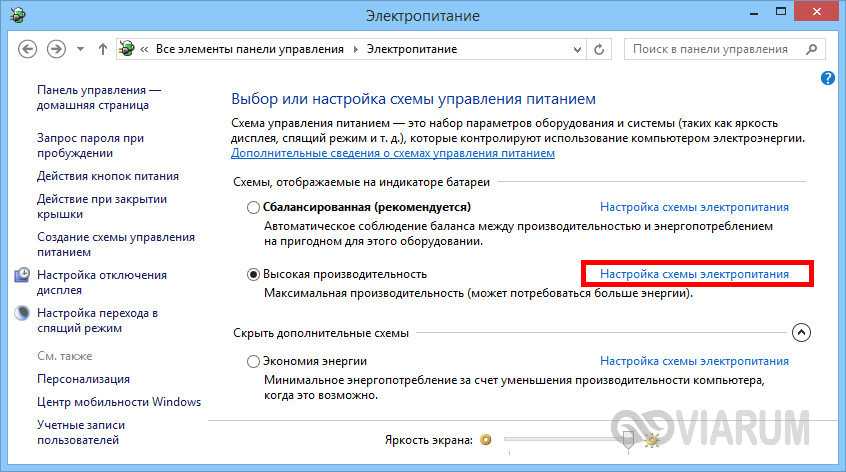The height and width of the screenshot is (472, 846).
Task: Refresh the control panel page
Action: click(599, 49)
